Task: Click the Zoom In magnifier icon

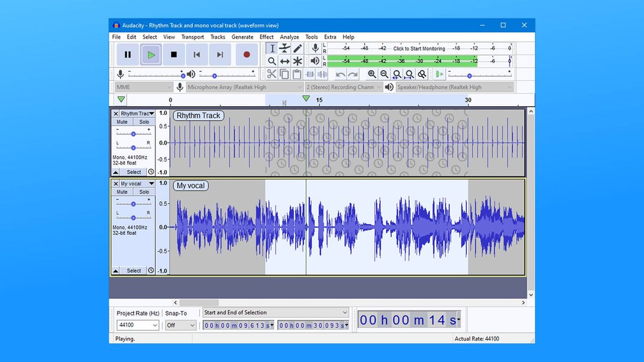Action: (372, 74)
